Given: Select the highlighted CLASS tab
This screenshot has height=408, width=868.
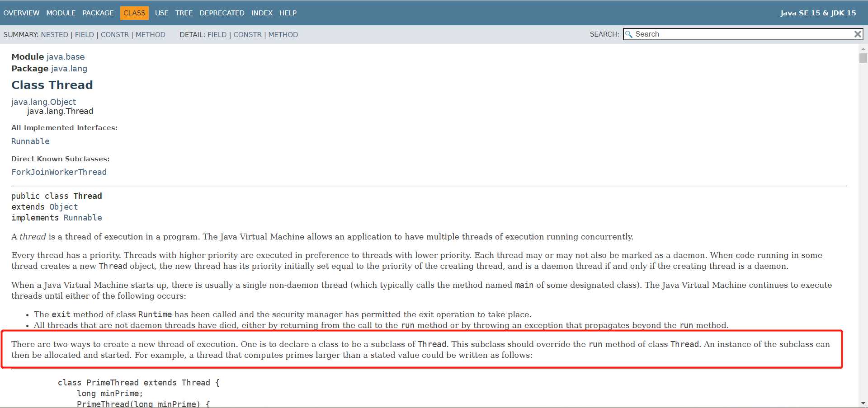Looking at the screenshot, I should (134, 13).
